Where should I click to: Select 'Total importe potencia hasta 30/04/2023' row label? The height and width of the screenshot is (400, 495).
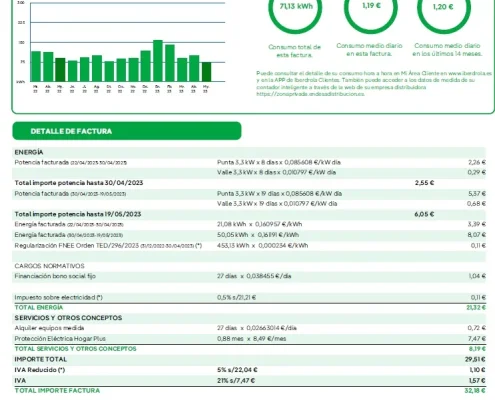coord(79,183)
